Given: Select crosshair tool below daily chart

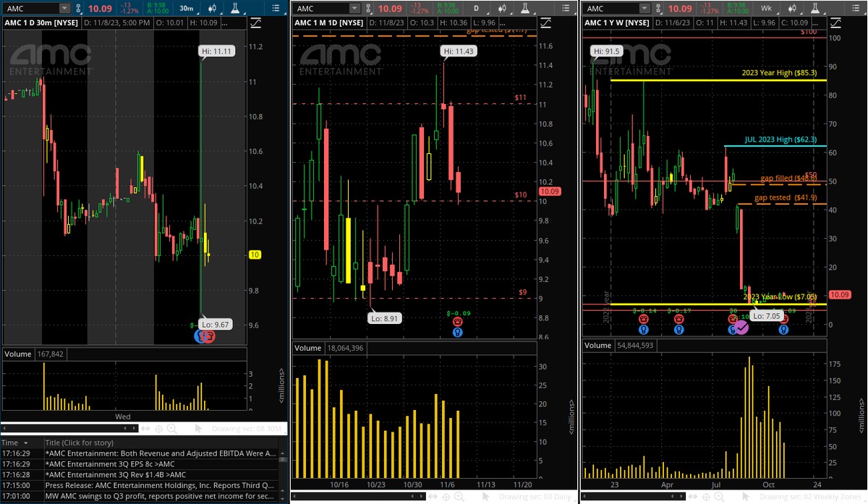Looking at the screenshot, I should pyautogui.click(x=446, y=497).
